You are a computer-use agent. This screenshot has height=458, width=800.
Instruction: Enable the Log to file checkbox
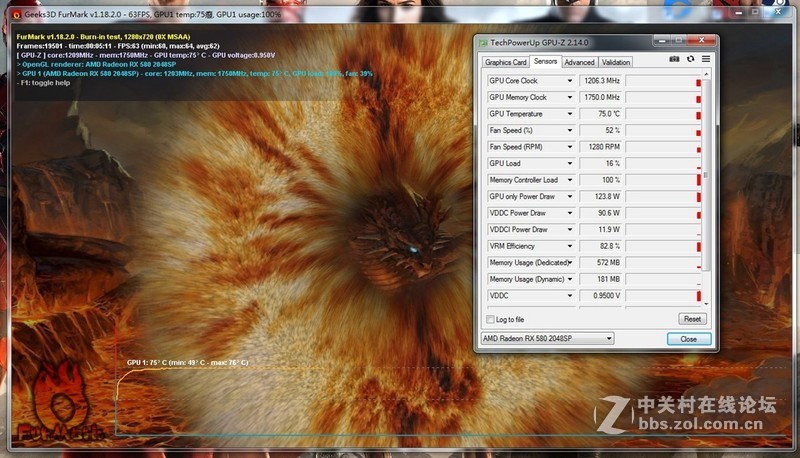coord(490,319)
